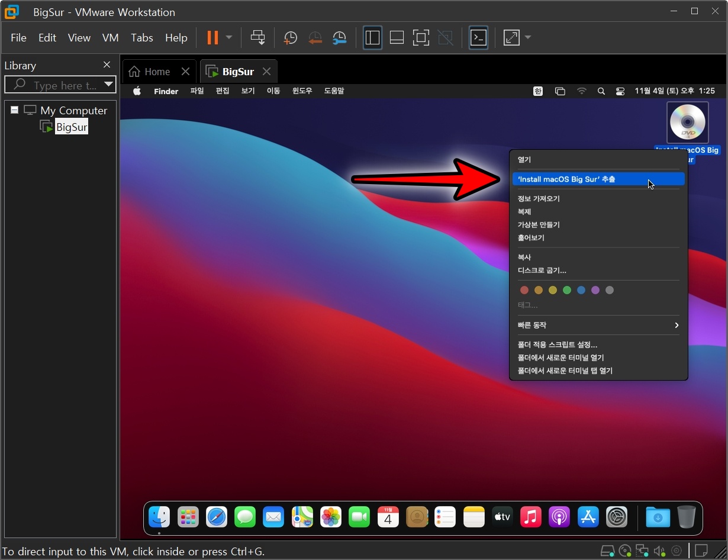
Task: Open Launchpad from the Dock
Action: [188, 517]
